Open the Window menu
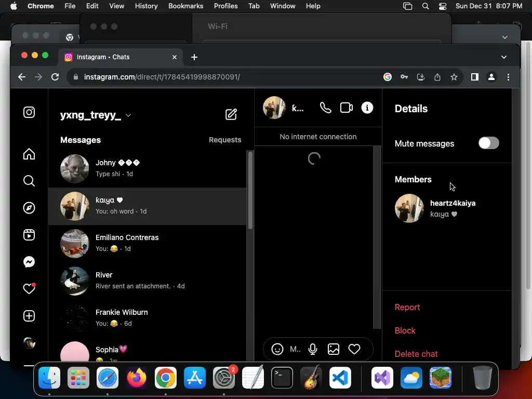532x399 pixels. click(283, 6)
